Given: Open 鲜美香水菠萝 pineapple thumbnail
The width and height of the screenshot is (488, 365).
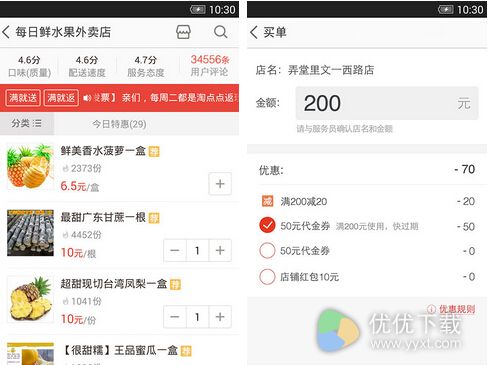Looking at the screenshot, I should 30,166.
